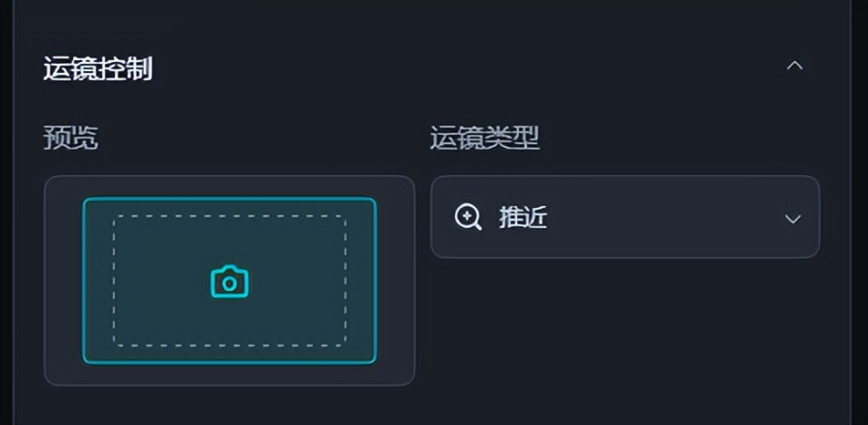Click the teal rectangle's bottom border
The height and width of the screenshot is (425, 868).
(229, 362)
